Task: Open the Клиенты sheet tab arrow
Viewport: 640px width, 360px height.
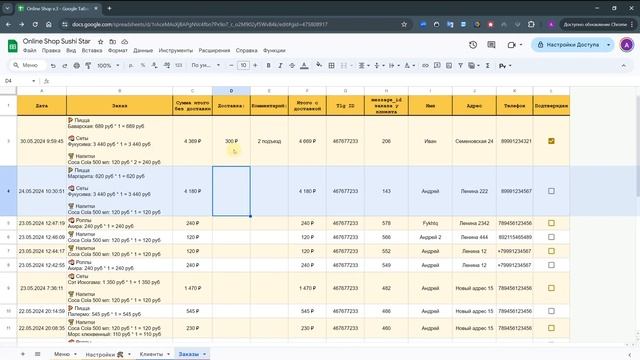Action: (x=168, y=354)
